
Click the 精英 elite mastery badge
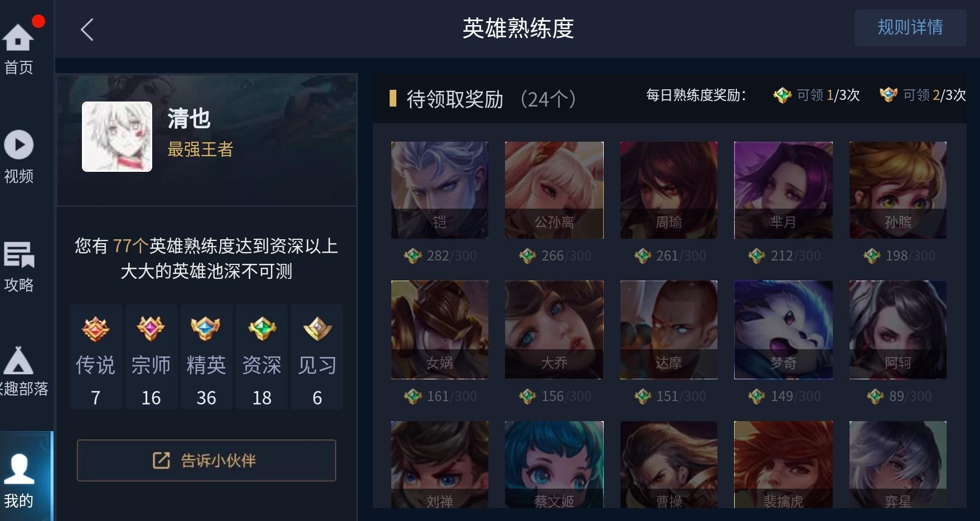point(206,329)
